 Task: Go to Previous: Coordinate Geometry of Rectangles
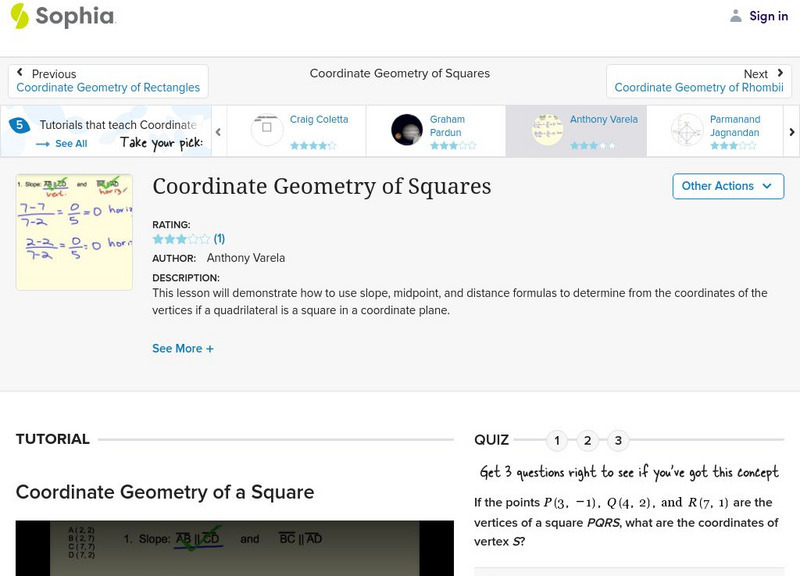click(108, 81)
